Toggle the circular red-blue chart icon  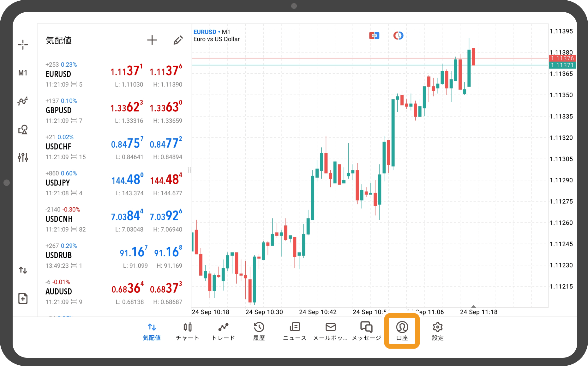click(398, 36)
